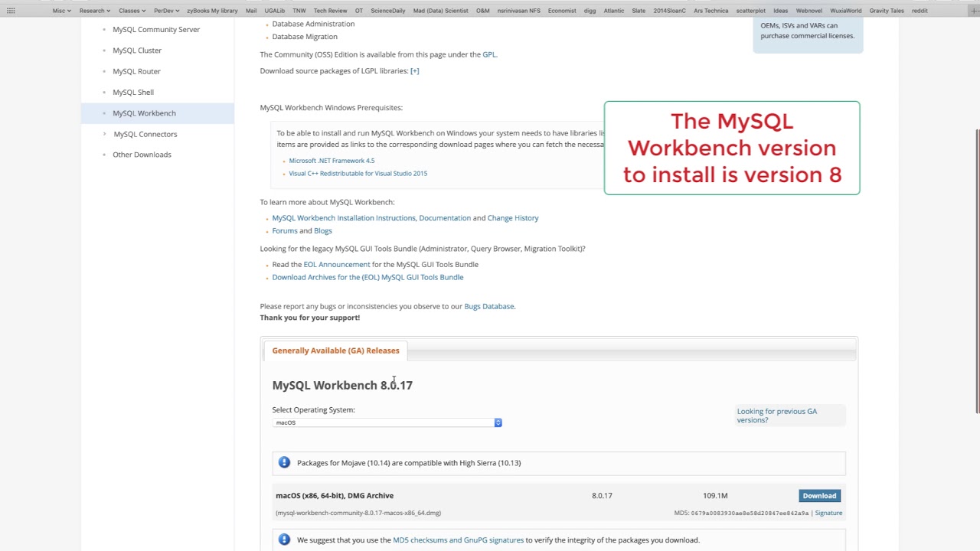The image size is (980, 551).
Task: Open Microsoft .NET Framework 4.5 link
Action: [332, 161]
